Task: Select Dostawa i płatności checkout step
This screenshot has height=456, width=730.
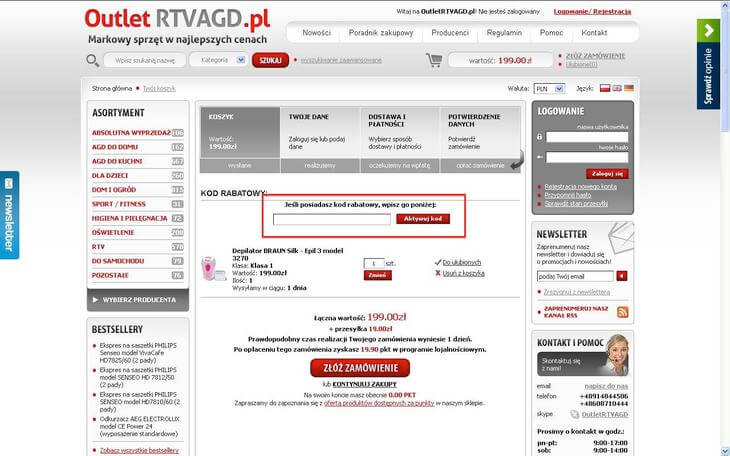Action: click(x=400, y=133)
